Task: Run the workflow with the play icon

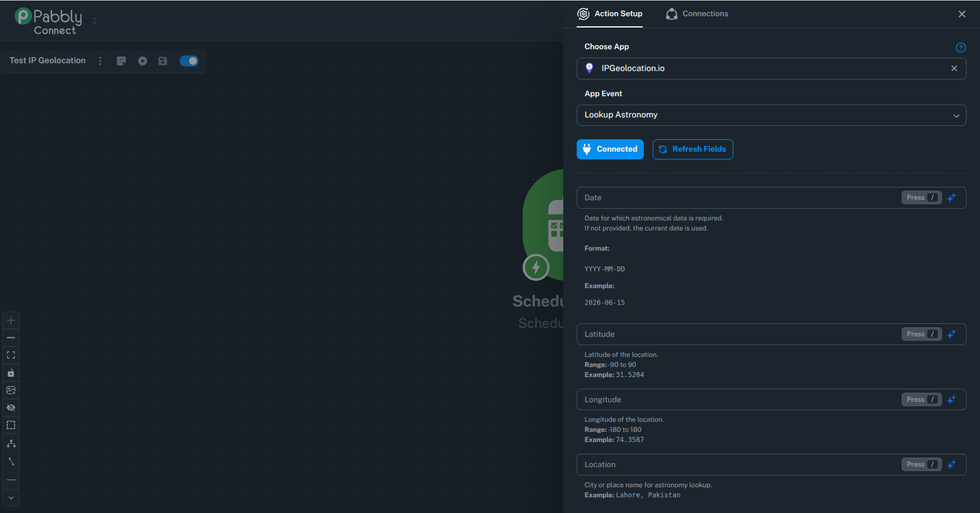Action: (x=143, y=61)
